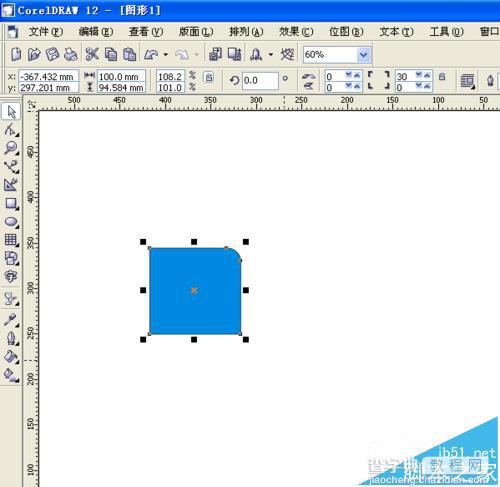500x487 pixels.
Task: Click the Mirror vertically button
Action: 309,86
